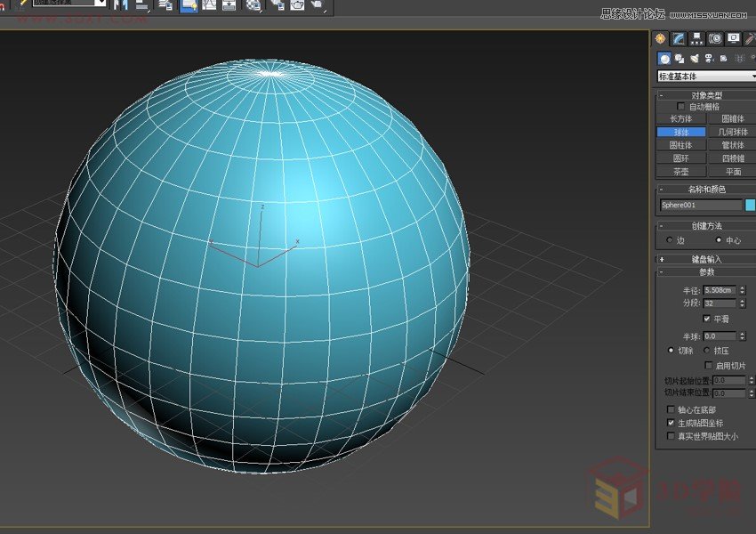Open the Display panel tab
Image resolution: width=756 pixels, height=534 pixels.
click(733, 38)
